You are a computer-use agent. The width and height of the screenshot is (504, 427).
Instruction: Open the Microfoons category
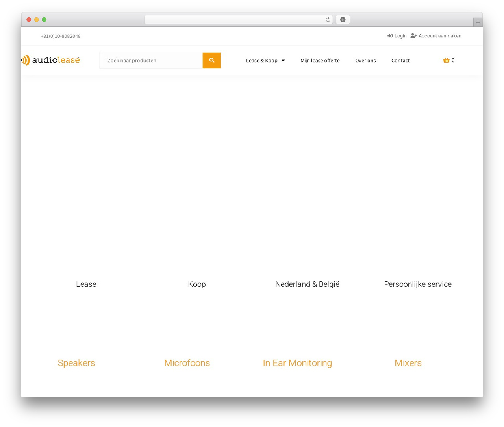pos(187,363)
